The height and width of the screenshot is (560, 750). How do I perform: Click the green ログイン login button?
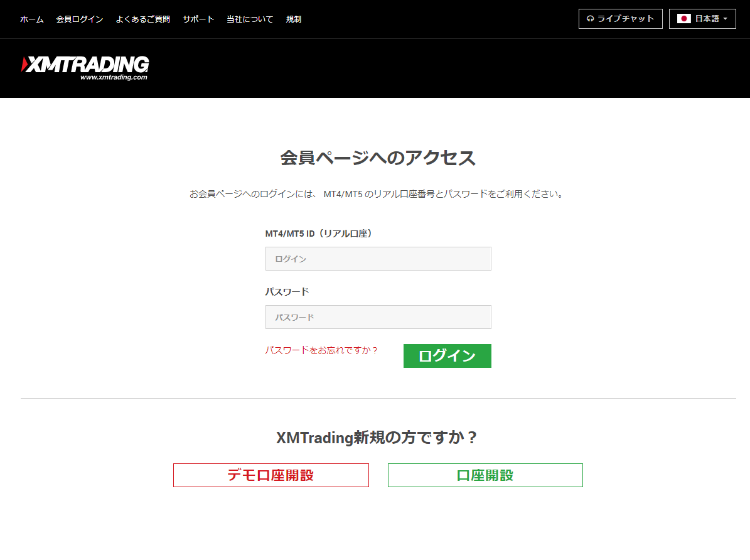[x=447, y=355]
